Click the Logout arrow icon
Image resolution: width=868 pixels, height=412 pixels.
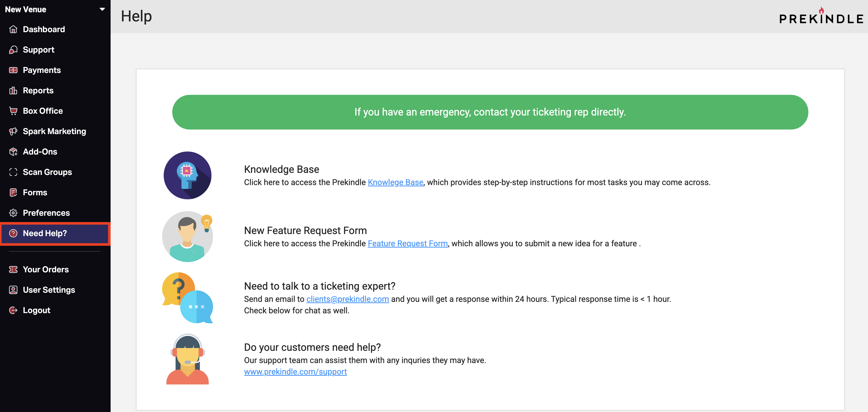13,310
